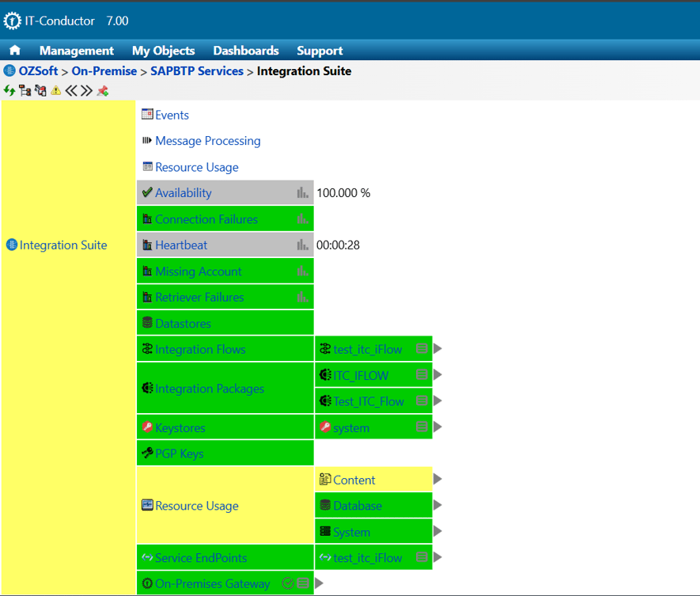Select the Missing Account link

pyautogui.click(x=199, y=271)
